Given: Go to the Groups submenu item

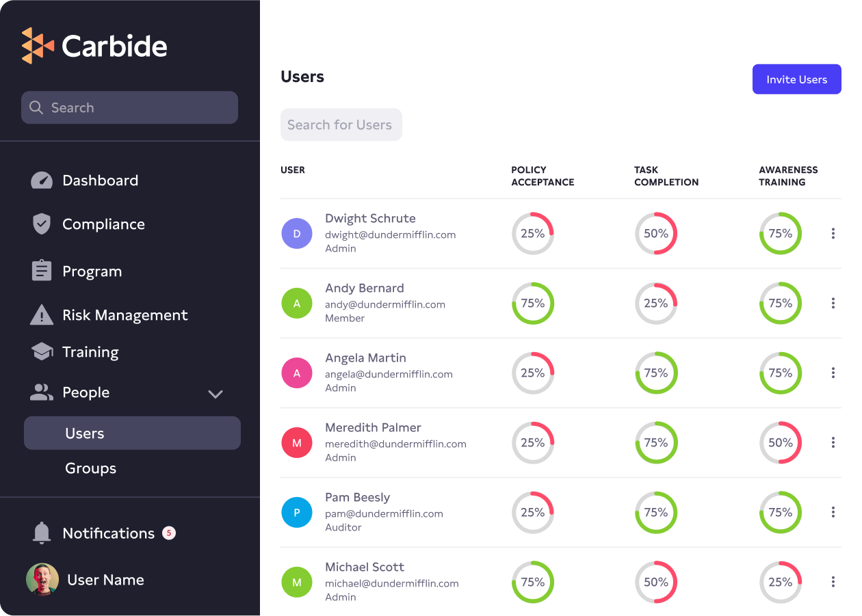Looking at the screenshot, I should click(x=91, y=468).
